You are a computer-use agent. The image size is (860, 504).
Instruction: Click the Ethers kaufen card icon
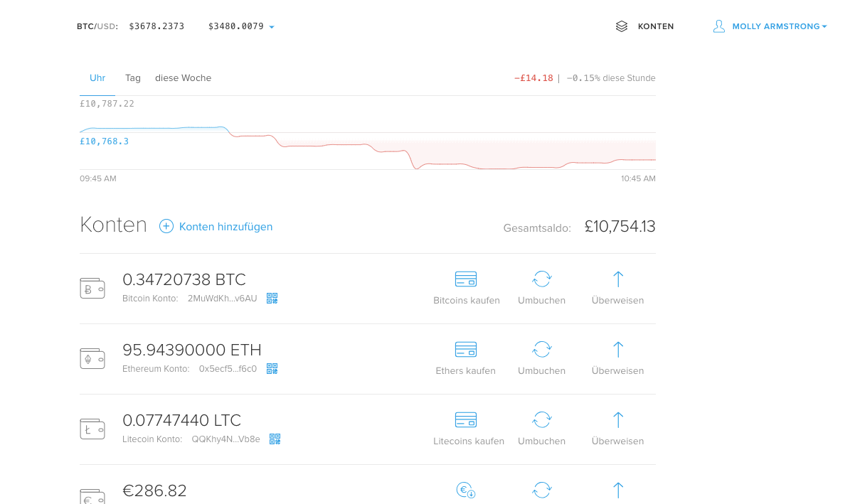[x=466, y=349]
